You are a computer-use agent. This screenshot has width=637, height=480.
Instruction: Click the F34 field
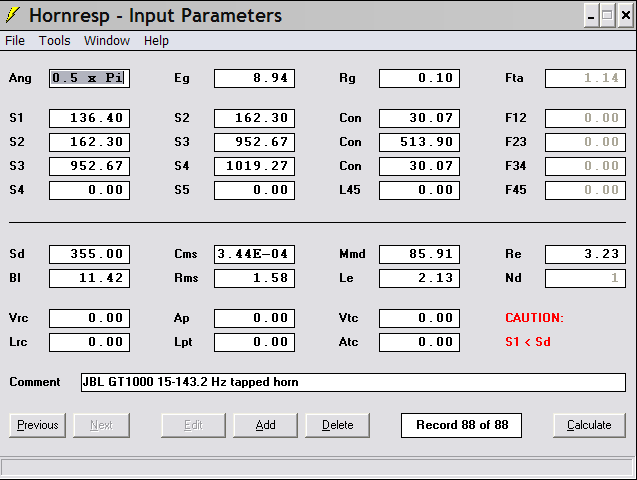[x=585, y=166]
